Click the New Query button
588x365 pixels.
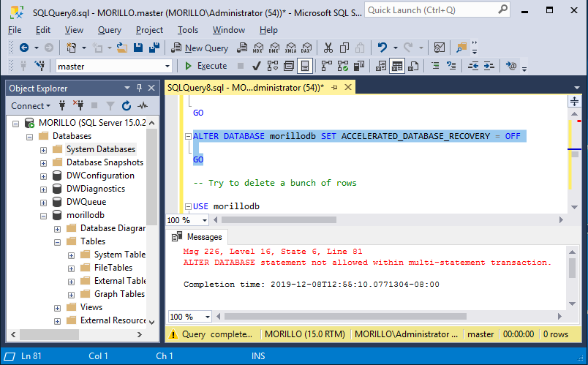200,48
